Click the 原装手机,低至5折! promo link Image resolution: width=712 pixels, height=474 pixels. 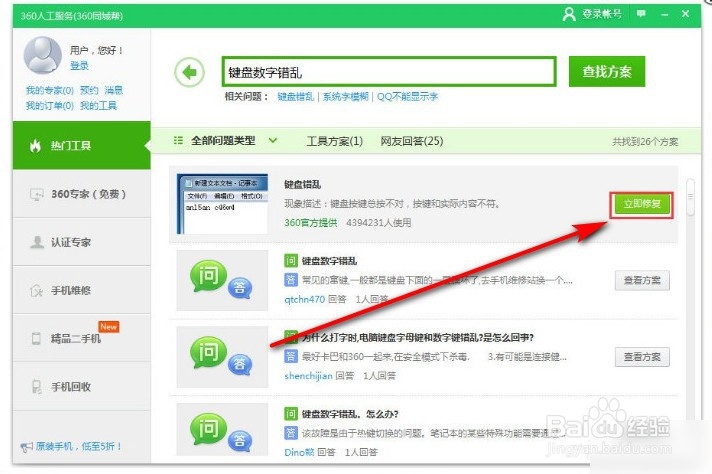[79, 446]
